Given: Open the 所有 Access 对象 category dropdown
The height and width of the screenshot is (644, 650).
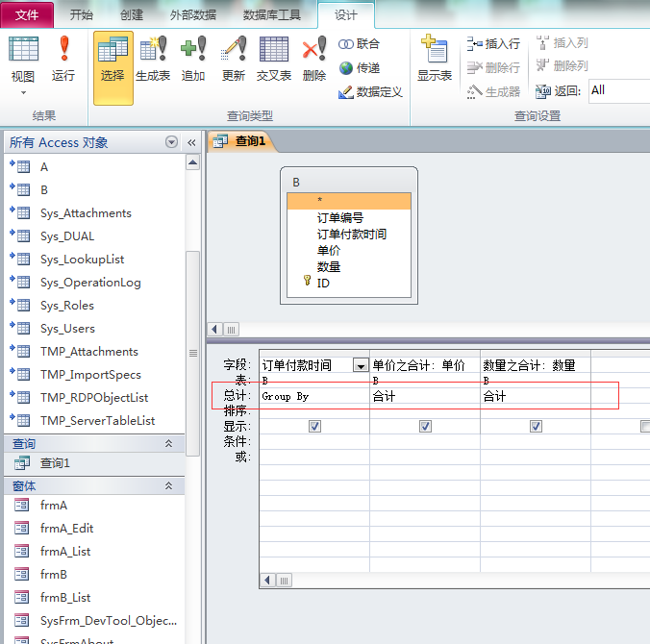Looking at the screenshot, I should tap(171, 142).
